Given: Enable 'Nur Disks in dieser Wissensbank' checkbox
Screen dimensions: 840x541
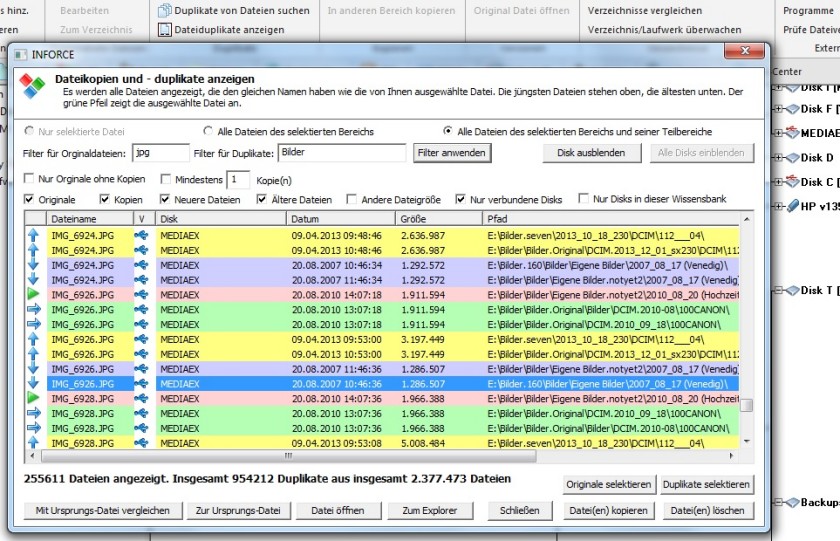Looking at the screenshot, I should coord(583,199).
